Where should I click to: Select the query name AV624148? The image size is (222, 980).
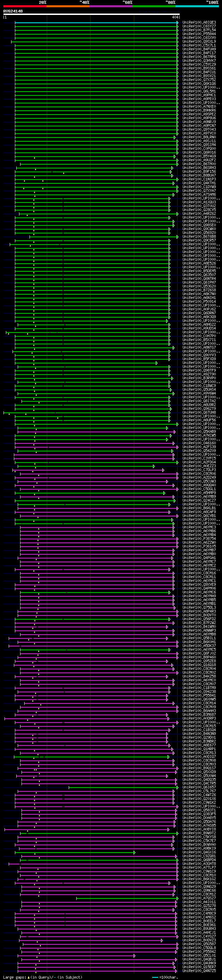[13, 11]
